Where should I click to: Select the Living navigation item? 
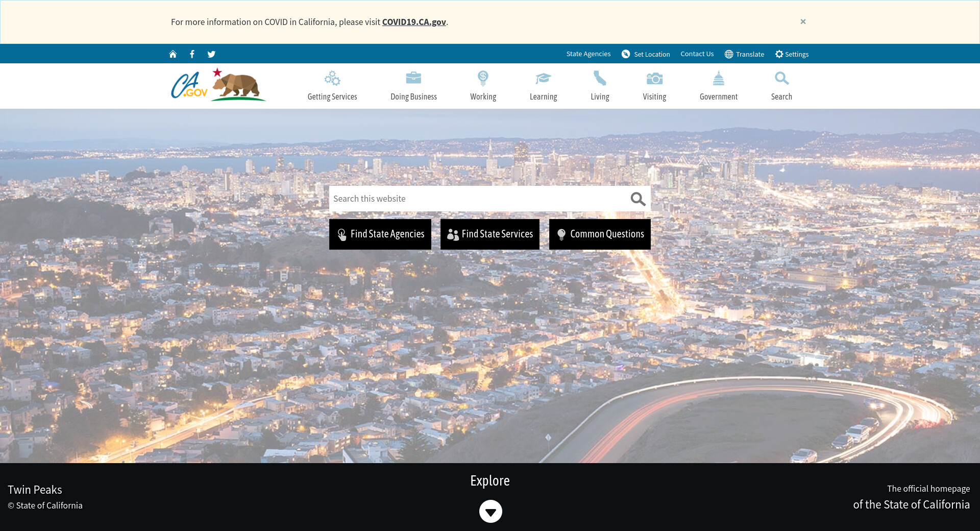click(600, 86)
